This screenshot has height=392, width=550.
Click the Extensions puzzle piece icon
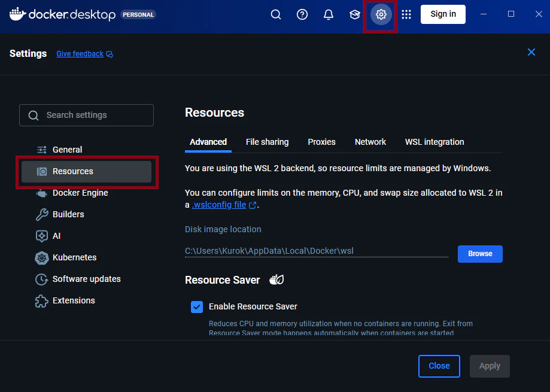coord(41,301)
